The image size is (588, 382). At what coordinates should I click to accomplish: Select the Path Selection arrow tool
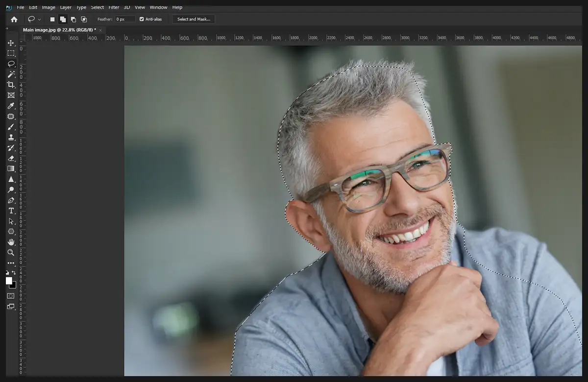click(11, 221)
